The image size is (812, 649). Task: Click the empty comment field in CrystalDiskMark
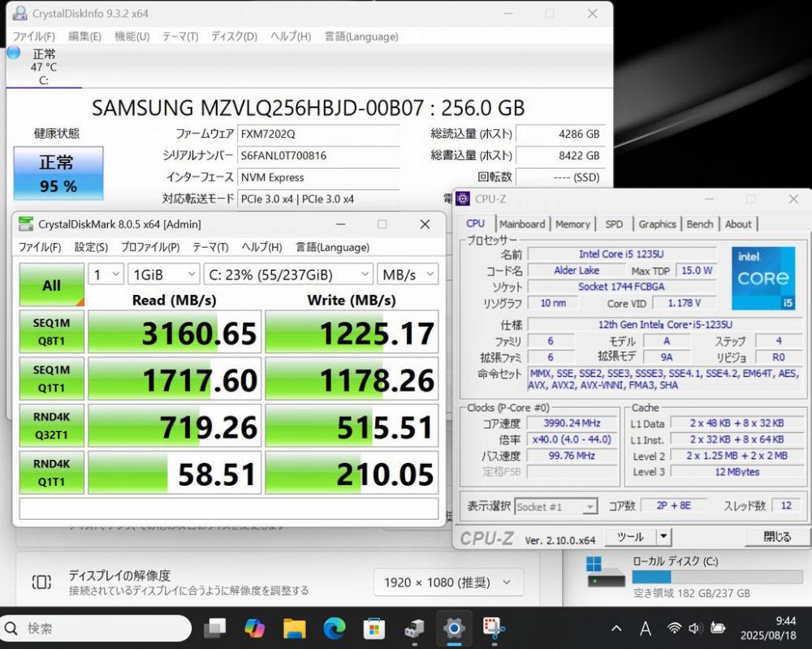coord(229,508)
